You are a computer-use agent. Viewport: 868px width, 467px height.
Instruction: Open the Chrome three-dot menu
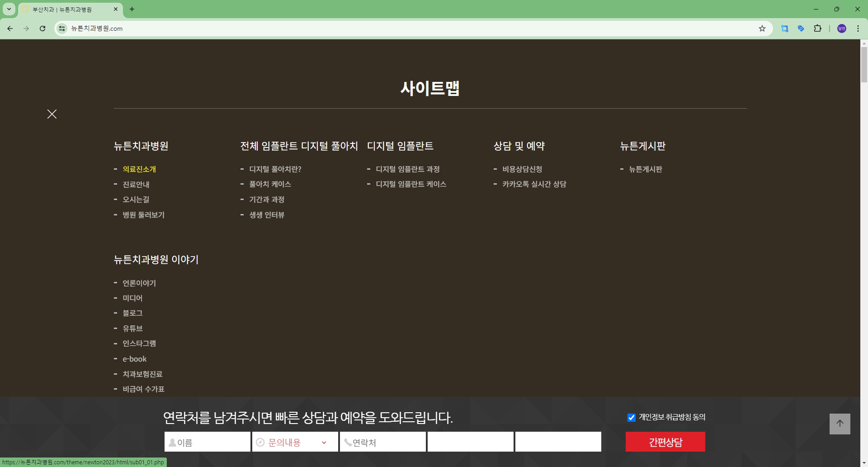[x=858, y=28]
